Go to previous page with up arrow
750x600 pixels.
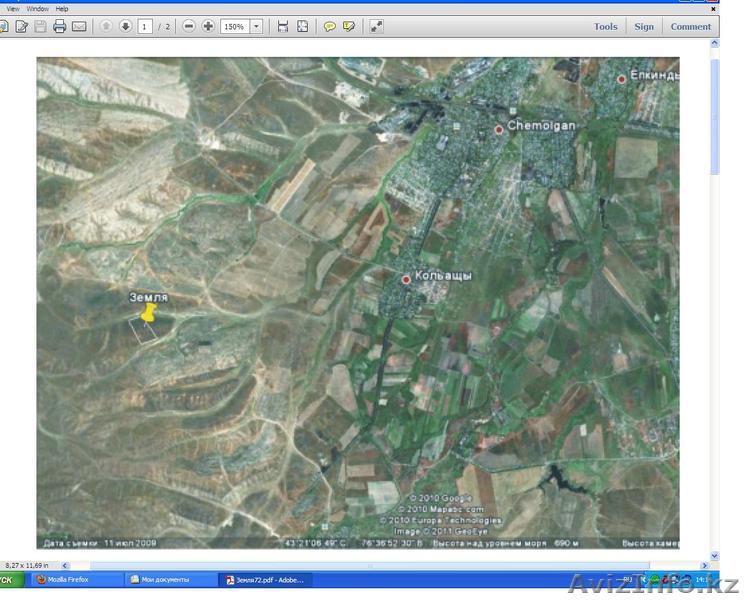[x=106, y=26]
